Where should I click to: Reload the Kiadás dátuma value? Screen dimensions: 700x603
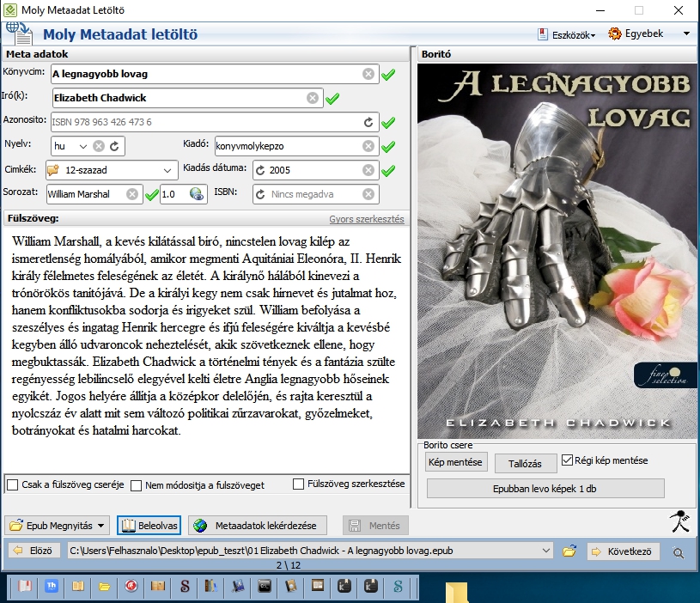[x=261, y=170]
